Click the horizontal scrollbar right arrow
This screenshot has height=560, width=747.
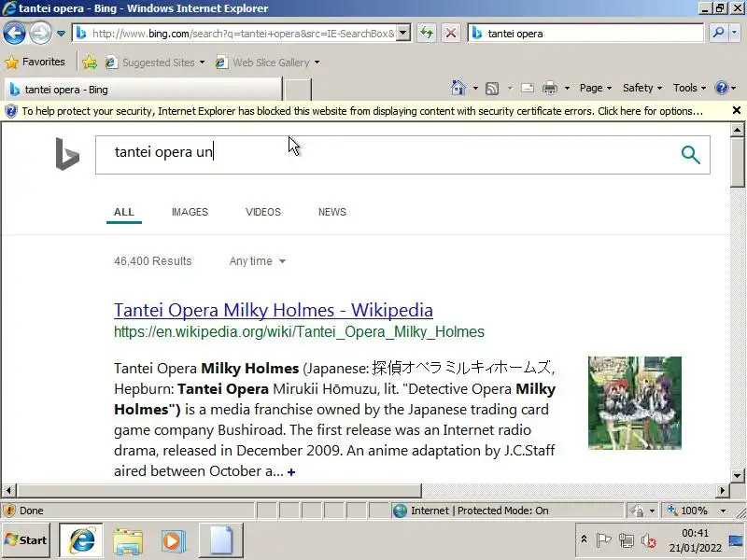click(x=723, y=490)
